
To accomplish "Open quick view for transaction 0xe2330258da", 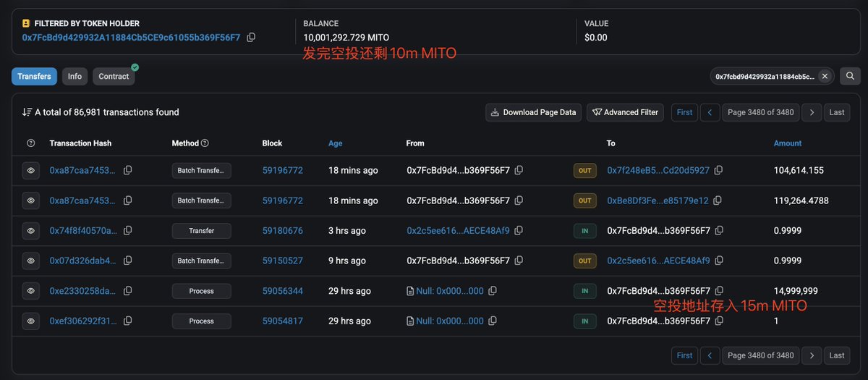I will [31, 291].
